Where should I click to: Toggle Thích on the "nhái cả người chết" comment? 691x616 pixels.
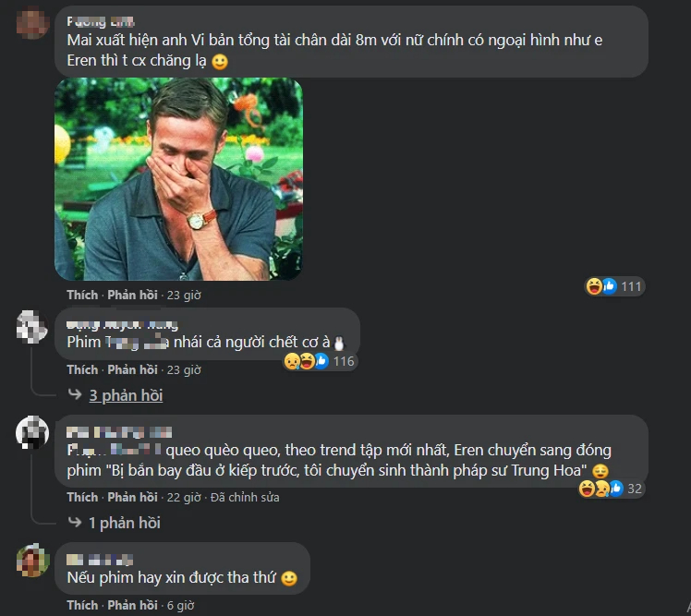[82, 369]
